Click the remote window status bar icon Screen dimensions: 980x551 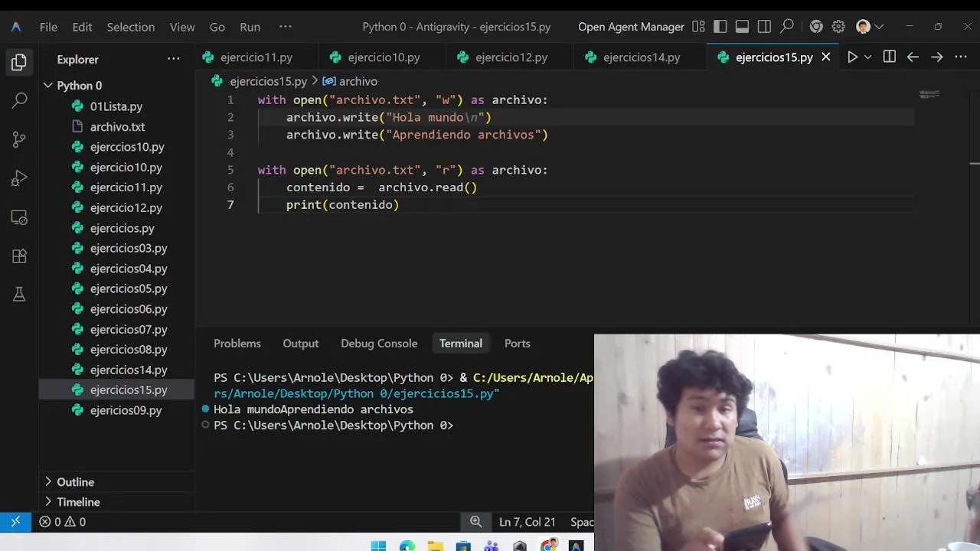(15, 522)
